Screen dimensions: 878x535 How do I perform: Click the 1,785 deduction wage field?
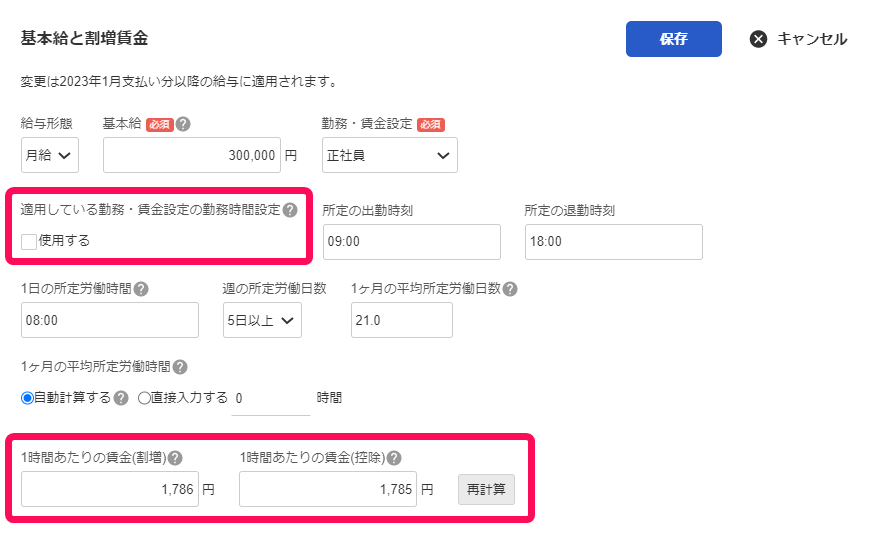[x=328, y=489]
